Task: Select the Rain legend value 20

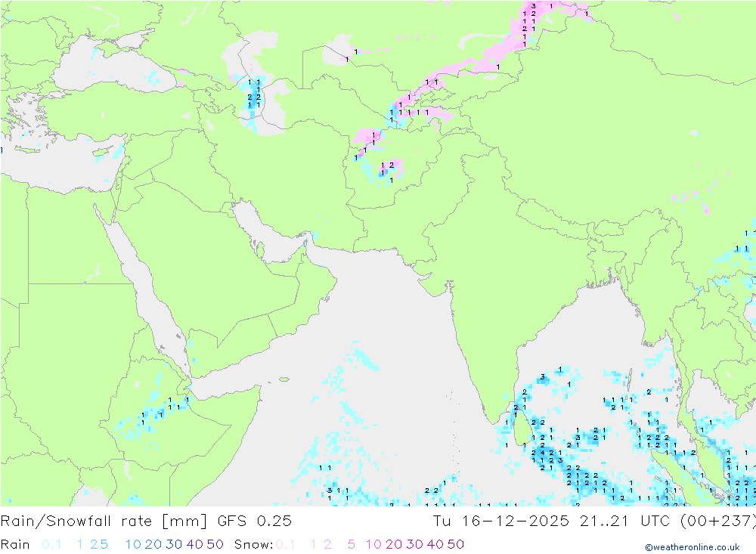Action: coord(153,544)
